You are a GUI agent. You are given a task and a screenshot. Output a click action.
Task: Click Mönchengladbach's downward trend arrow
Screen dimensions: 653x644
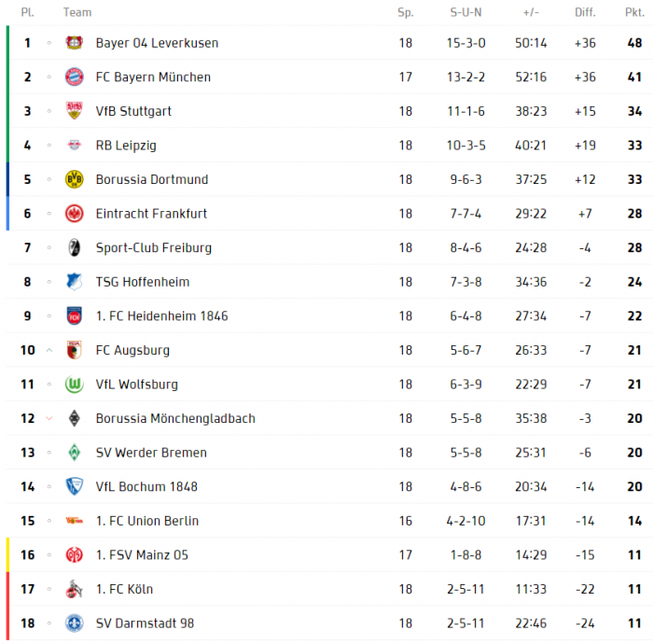[x=49, y=419]
